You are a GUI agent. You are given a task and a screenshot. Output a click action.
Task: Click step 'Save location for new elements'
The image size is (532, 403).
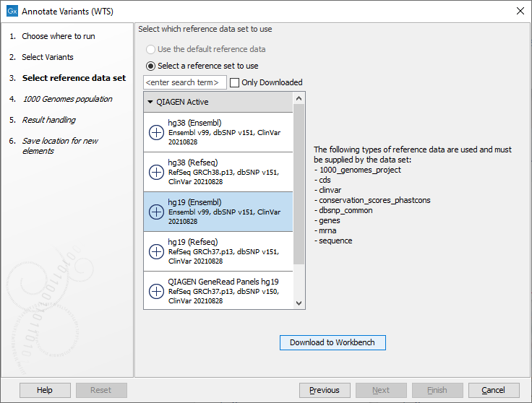(60, 146)
